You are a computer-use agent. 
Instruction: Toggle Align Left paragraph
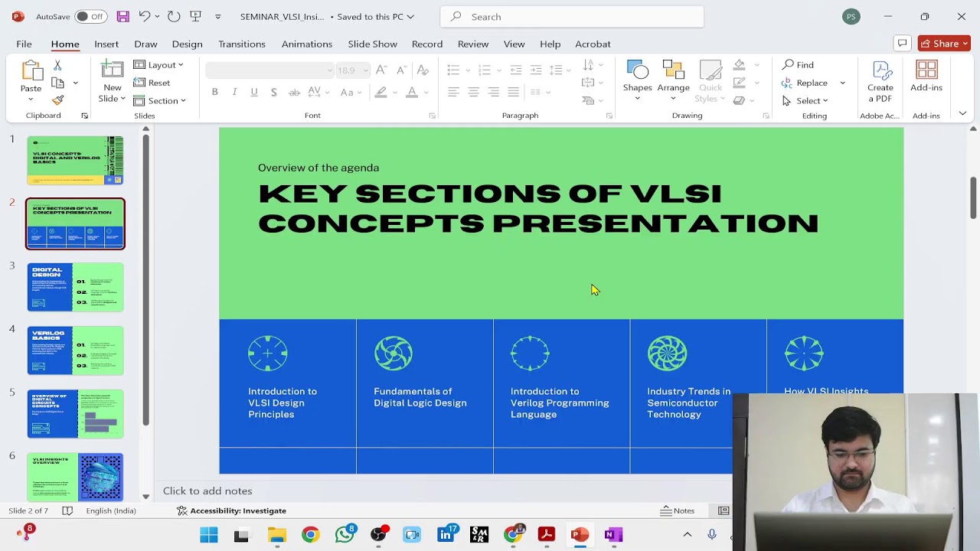453,92
